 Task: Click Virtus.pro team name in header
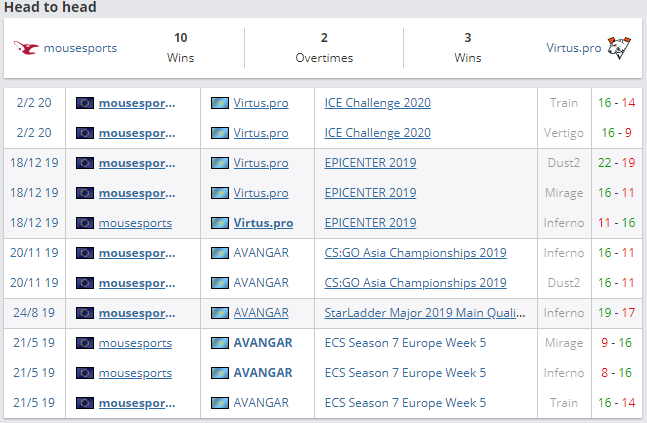pos(573,47)
